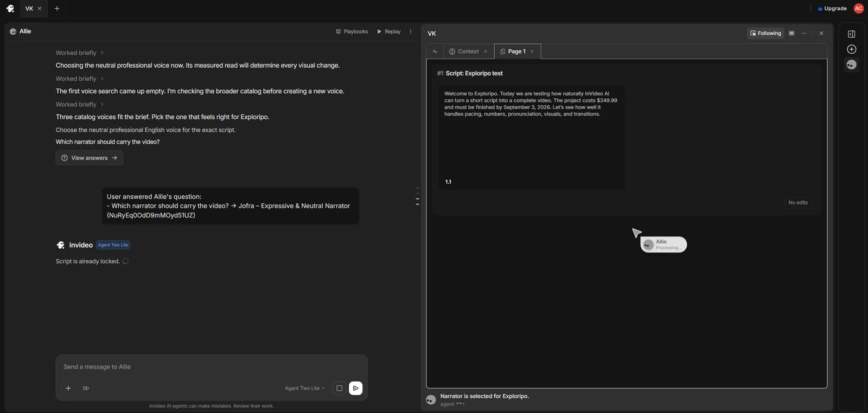Toggle the Following mode button
Image resolution: width=868 pixels, height=413 pixels.
[765, 33]
